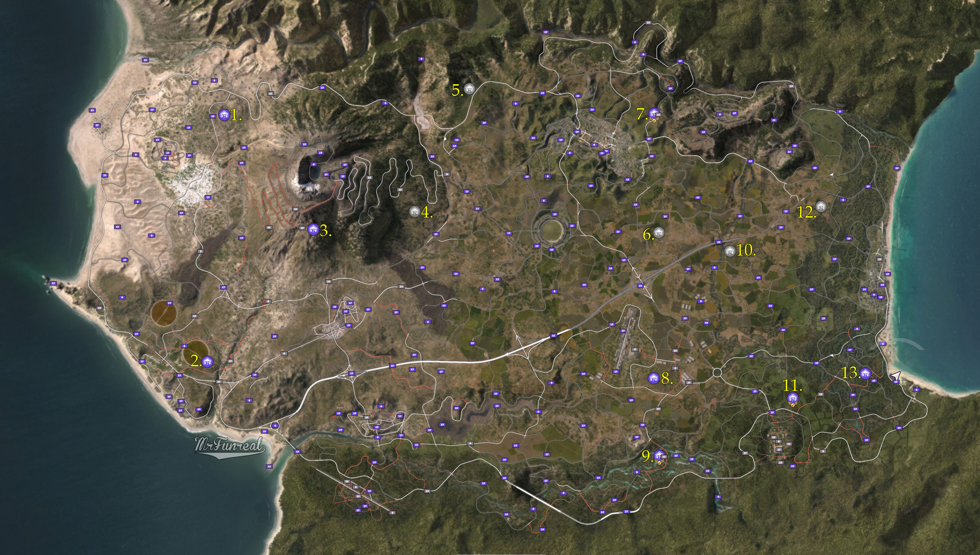Click the grey barn find icon numbered 4
The image size is (980, 555).
point(414,211)
